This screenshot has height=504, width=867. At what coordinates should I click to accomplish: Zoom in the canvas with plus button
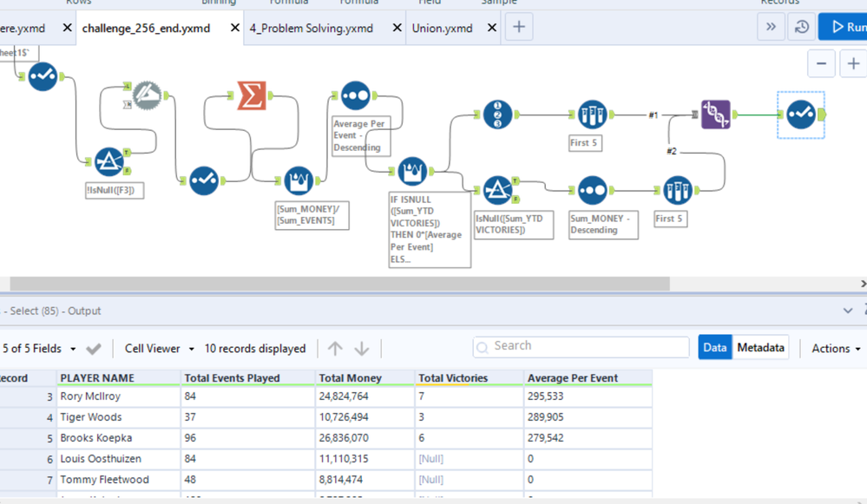point(853,63)
